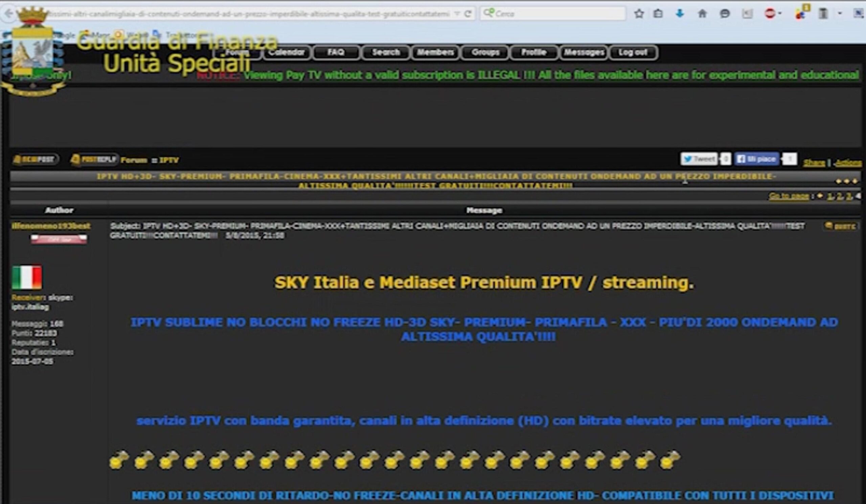Click the chat bubble icon in the toolbar
Screen dimensions: 866x504
(725, 14)
